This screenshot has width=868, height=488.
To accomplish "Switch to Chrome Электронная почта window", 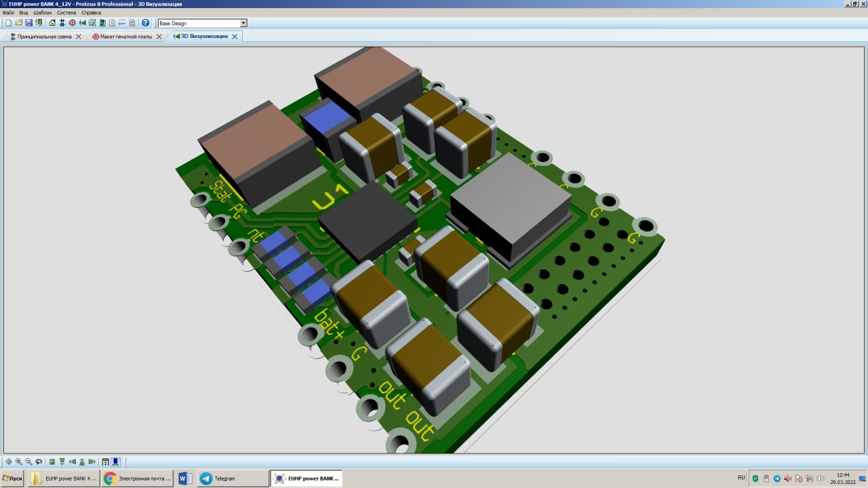I will 136,479.
